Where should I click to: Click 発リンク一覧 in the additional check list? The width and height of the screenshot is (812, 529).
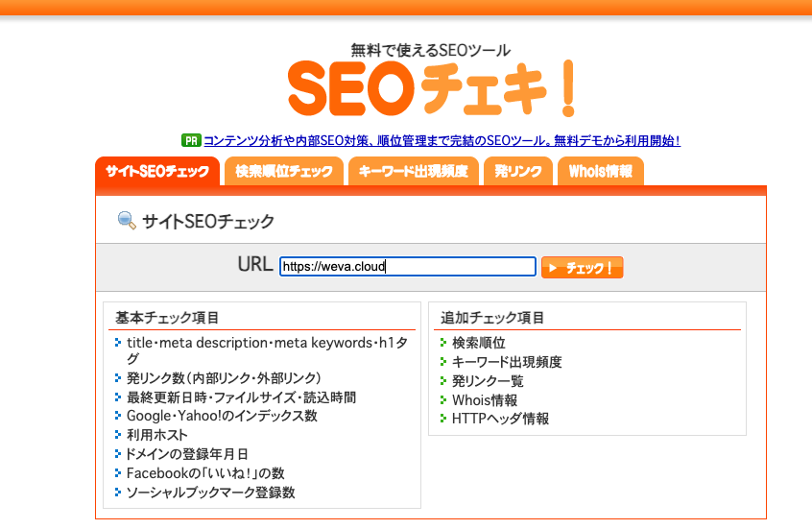pos(488,381)
